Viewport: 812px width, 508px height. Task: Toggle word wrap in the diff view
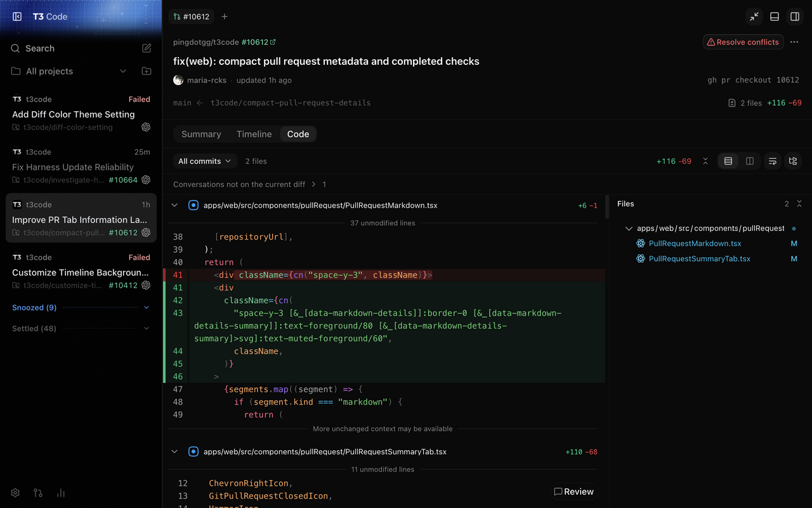[x=772, y=161]
